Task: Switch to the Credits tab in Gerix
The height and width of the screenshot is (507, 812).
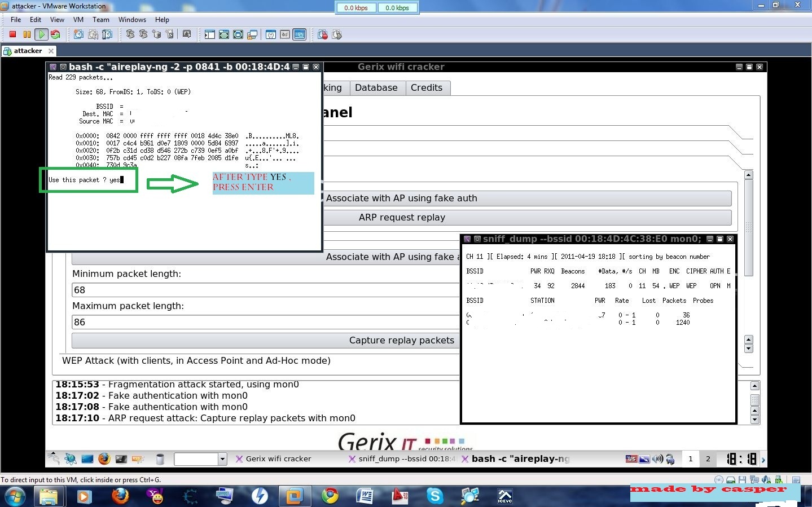Action: click(x=427, y=88)
